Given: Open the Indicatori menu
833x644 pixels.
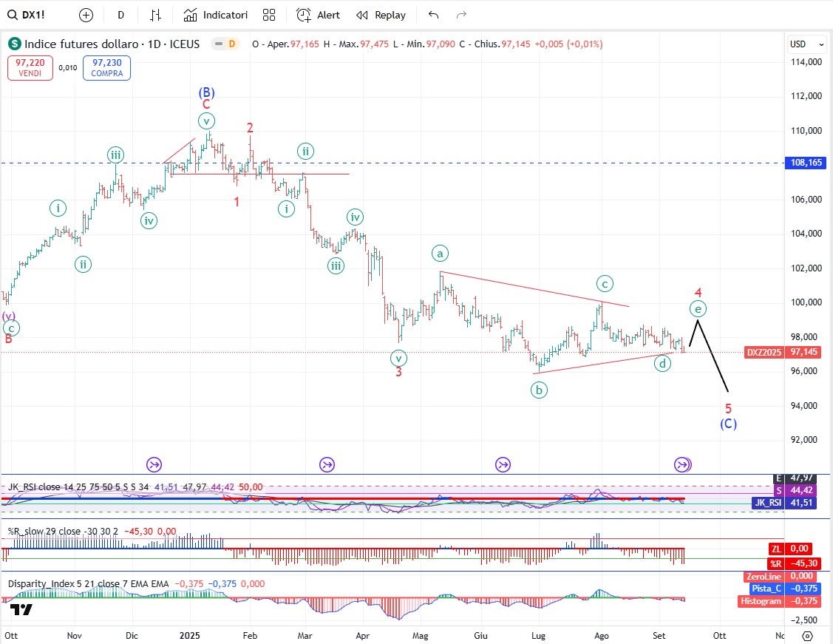Looking at the screenshot, I should 216,15.
